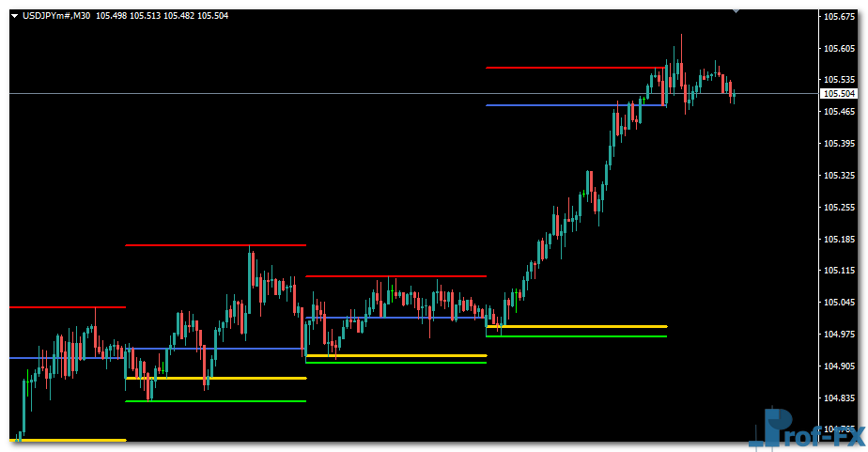Click the Prof-FX watermark logo
The width and height of the screenshot is (868, 452).
tap(808, 429)
